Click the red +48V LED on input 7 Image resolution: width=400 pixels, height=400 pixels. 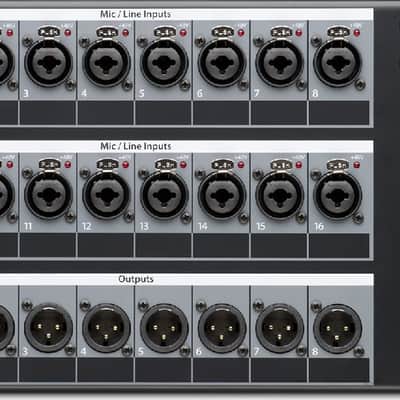click(x=299, y=33)
